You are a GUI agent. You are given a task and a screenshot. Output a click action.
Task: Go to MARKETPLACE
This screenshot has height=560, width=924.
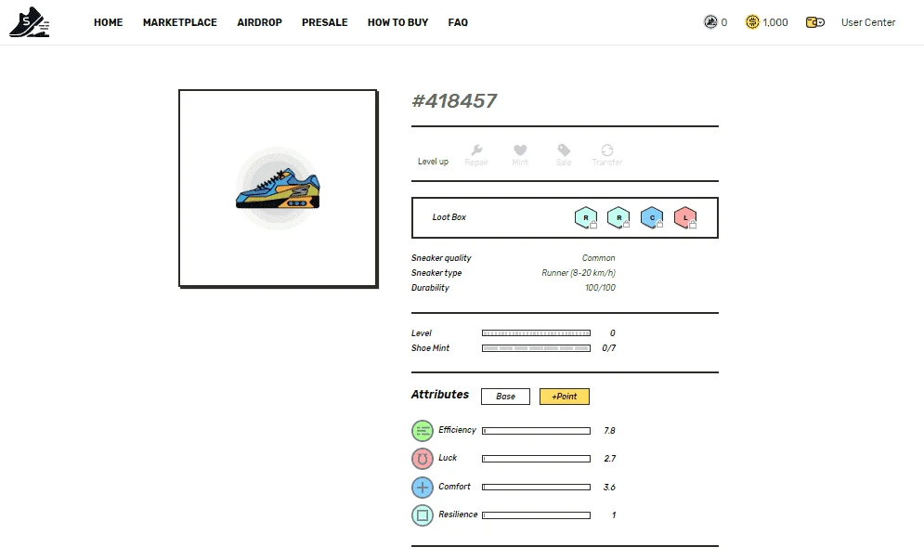(x=180, y=22)
